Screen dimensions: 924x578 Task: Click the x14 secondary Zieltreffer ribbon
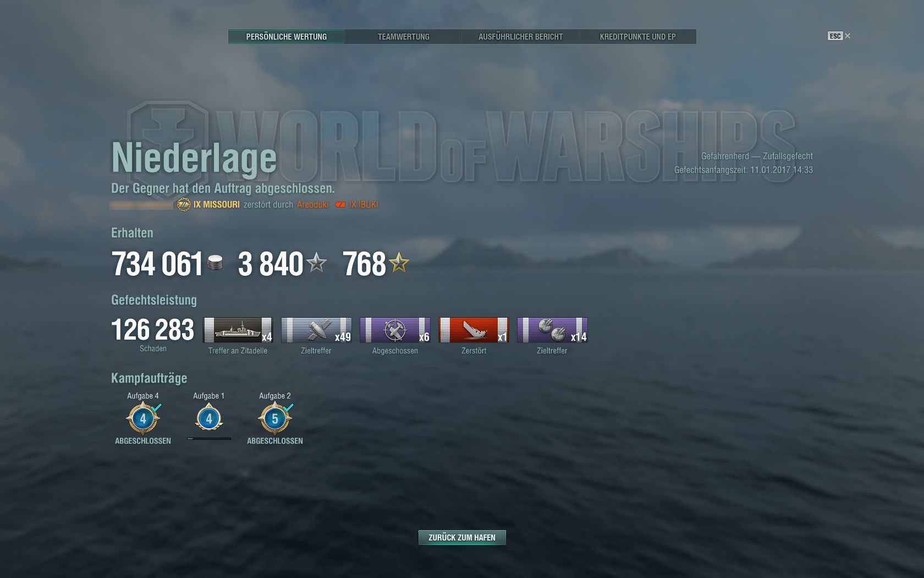coord(552,330)
